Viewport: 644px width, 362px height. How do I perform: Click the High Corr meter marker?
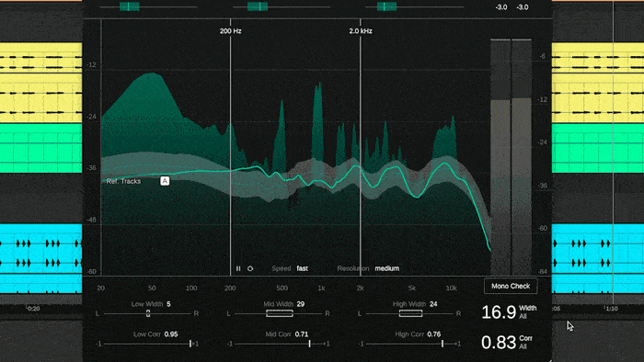click(x=443, y=344)
